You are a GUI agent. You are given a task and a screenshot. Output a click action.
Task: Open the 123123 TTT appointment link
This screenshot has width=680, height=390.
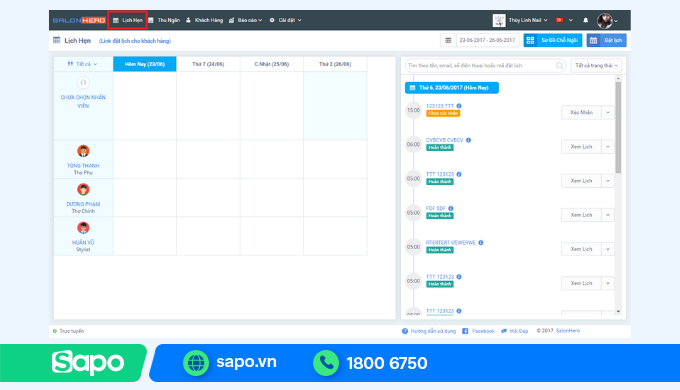pyautogui.click(x=440, y=106)
